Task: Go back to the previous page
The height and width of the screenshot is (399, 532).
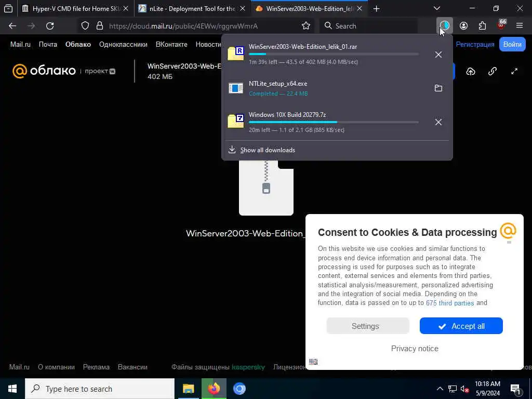Action: 12,26
